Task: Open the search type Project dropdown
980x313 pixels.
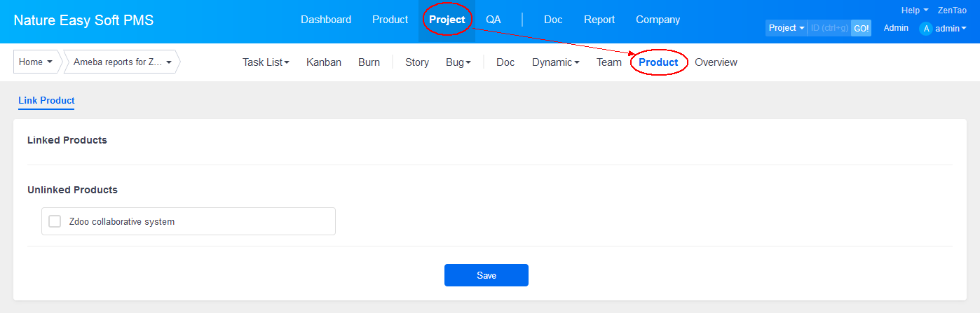Action: point(787,28)
